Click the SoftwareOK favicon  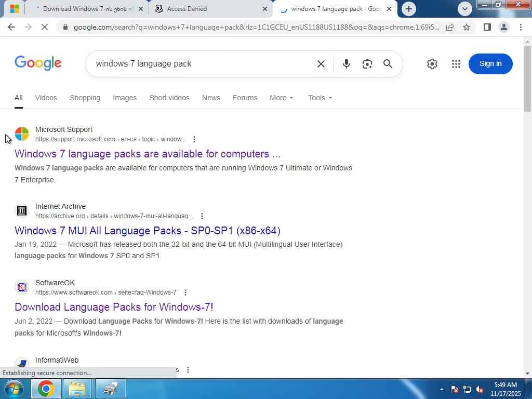[22, 287]
